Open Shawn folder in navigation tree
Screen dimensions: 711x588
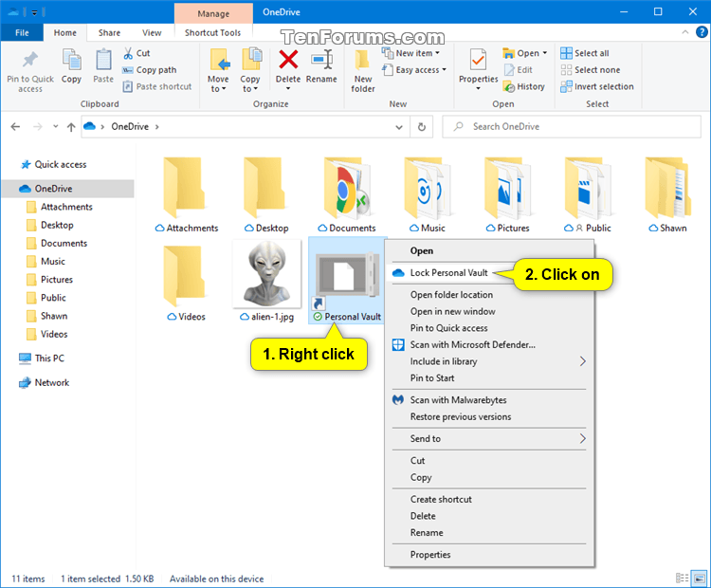(x=54, y=316)
